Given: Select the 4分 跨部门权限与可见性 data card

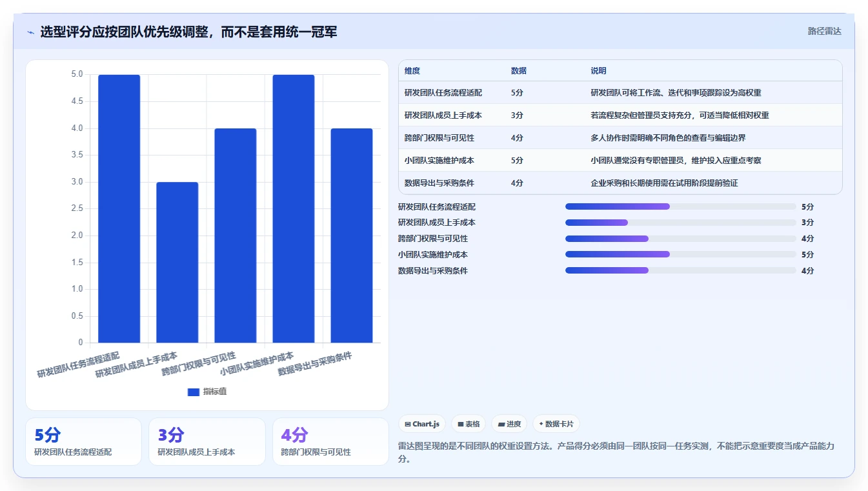Looking at the screenshot, I should tap(330, 441).
